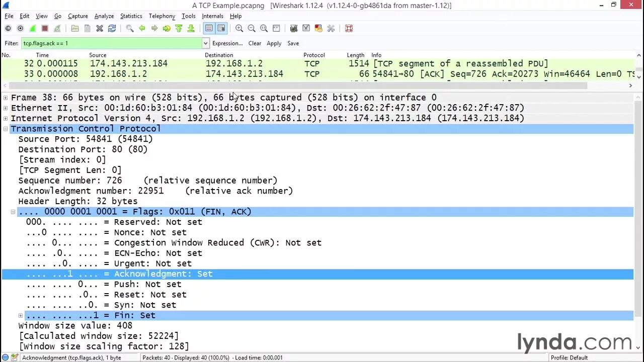Toggle colorize packet list

(209, 28)
